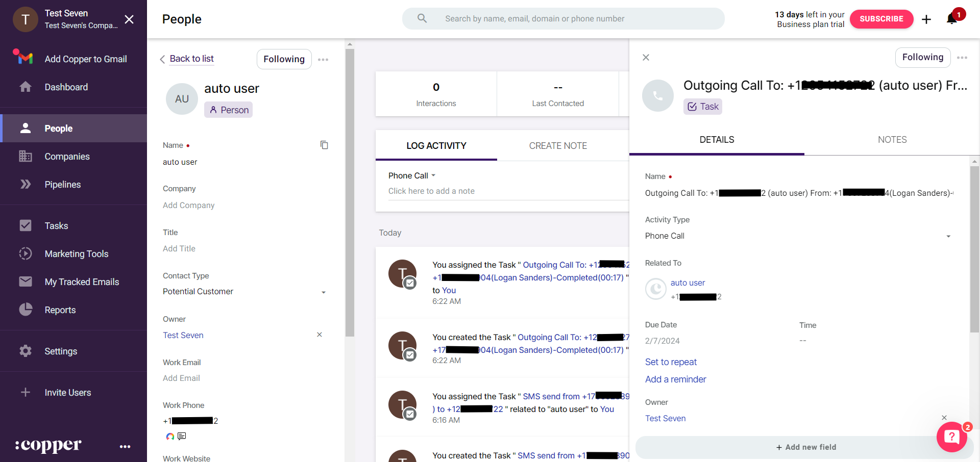Click the Invite Users plus icon
Viewport: 980px width, 462px height.
26,392
